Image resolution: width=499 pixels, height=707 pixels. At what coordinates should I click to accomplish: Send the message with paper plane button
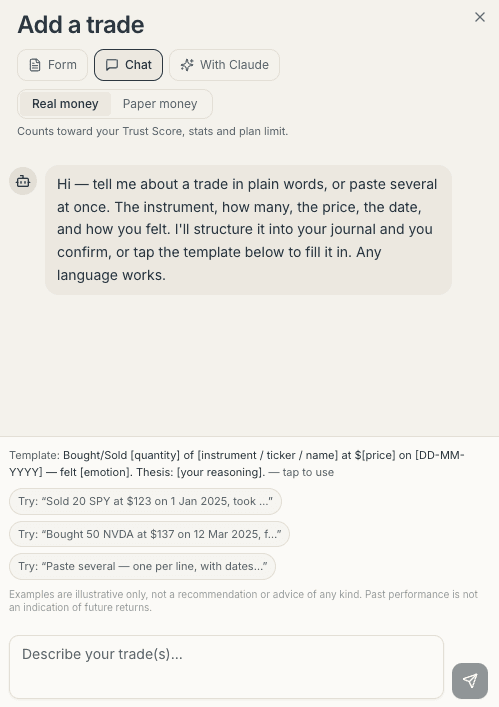[x=470, y=680]
